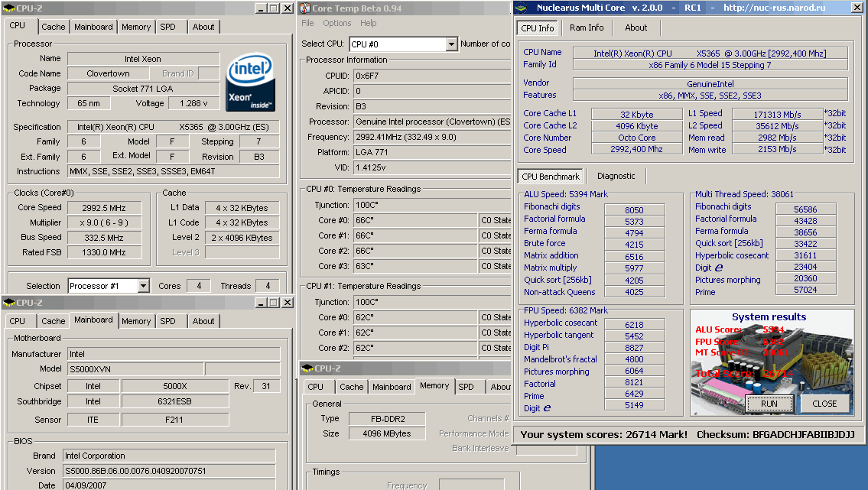Open Cache tab in CPU-Z Motherboard window
Image resolution: width=868 pixels, height=490 pixels.
[x=53, y=321]
